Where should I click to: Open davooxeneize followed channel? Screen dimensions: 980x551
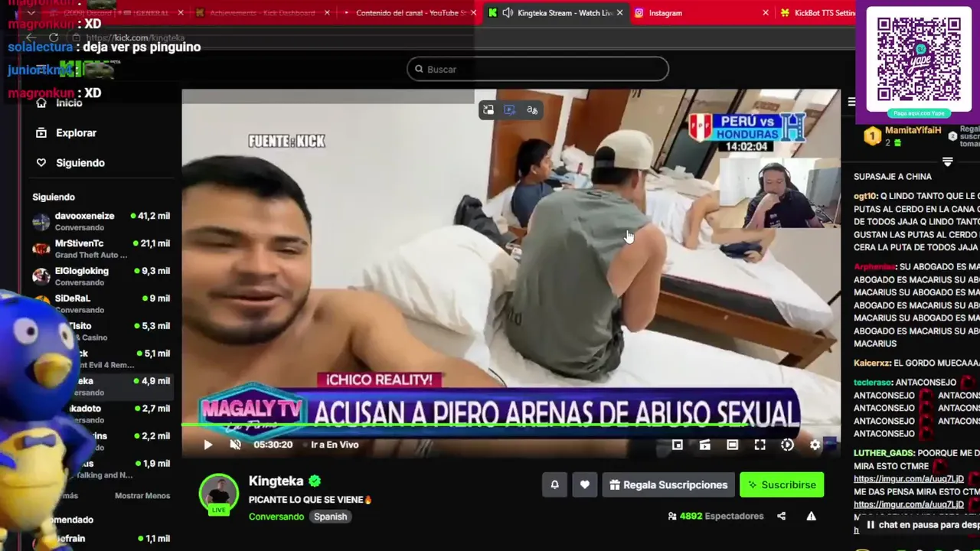101,222
